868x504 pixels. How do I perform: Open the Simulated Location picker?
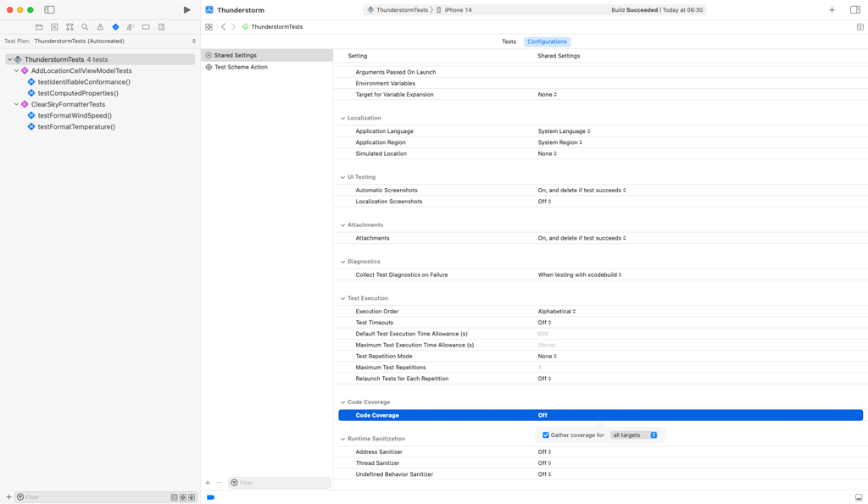pyautogui.click(x=545, y=153)
